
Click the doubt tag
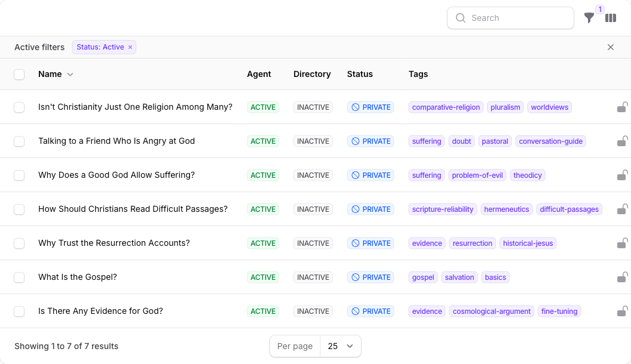pyautogui.click(x=461, y=141)
